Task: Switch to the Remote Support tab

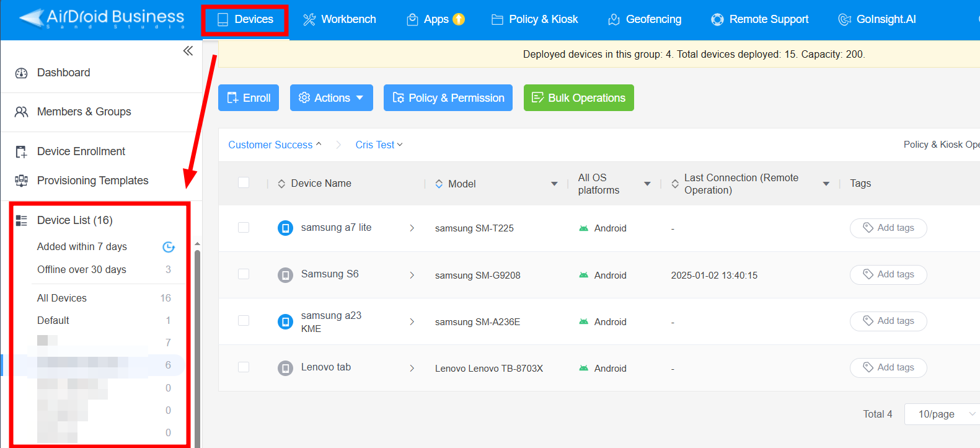Action: pos(760,20)
